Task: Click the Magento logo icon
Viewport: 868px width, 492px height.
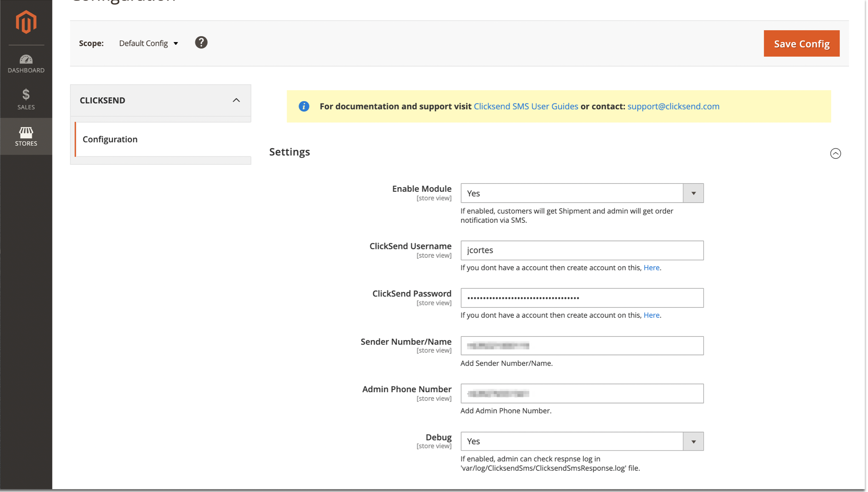Action: (x=26, y=22)
